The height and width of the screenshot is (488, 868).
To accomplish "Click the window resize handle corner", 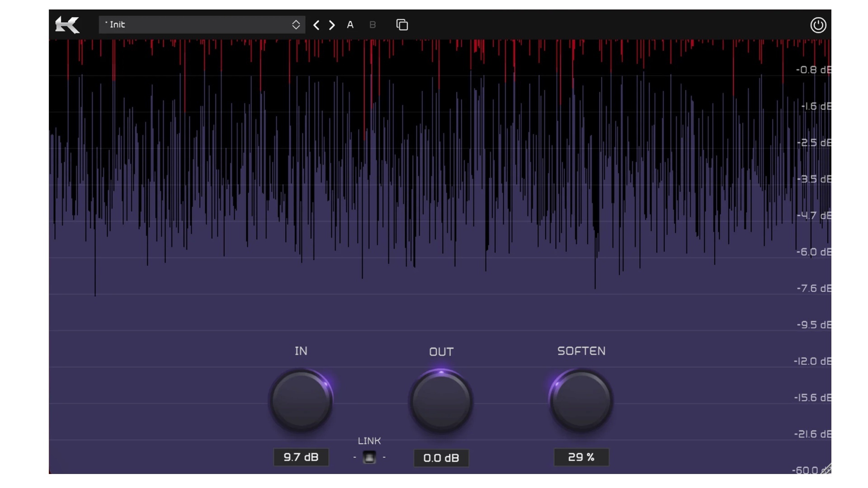I will pos(826,469).
